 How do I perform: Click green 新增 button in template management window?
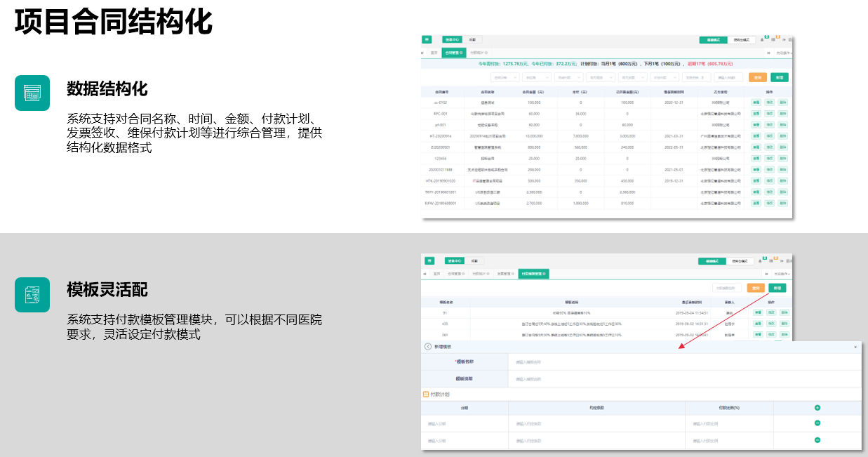tap(777, 288)
